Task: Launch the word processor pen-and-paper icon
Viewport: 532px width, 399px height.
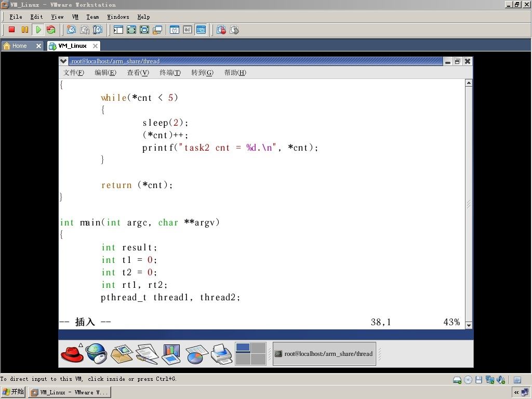Action: 147,353
